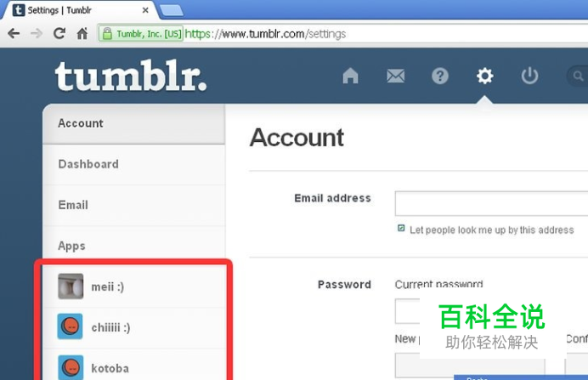Open the inbox envelope icon
This screenshot has height=380, width=588.
pos(395,77)
